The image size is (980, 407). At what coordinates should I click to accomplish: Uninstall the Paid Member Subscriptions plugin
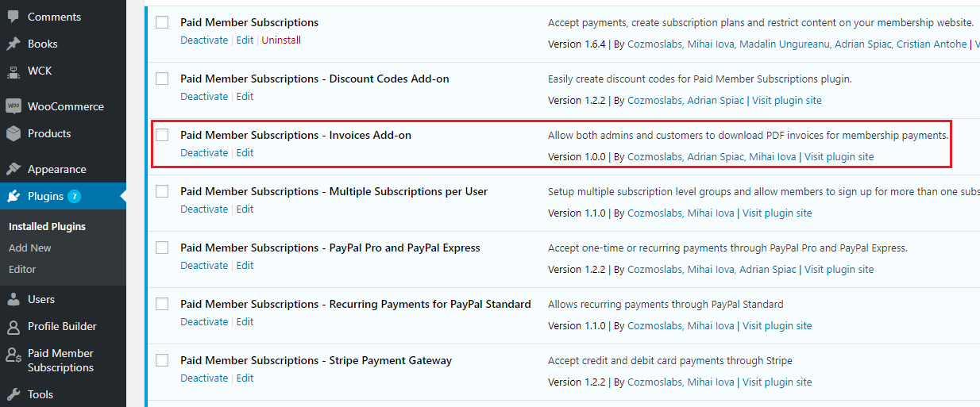click(281, 40)
